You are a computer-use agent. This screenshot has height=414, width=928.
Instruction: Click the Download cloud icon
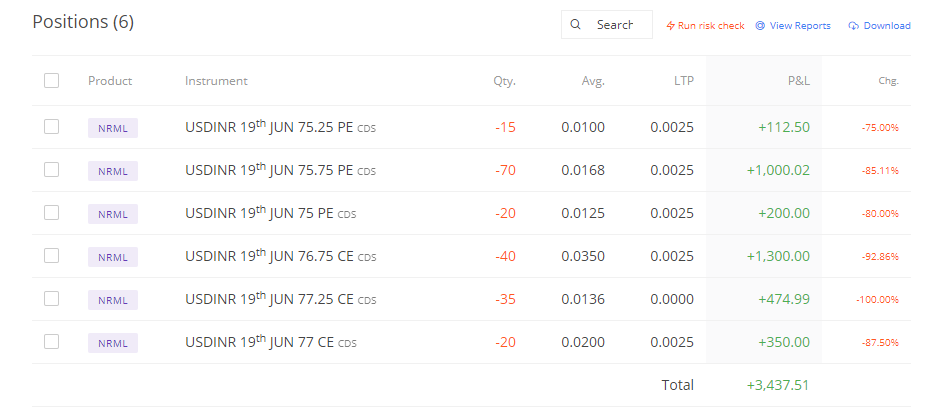[853, 26]
